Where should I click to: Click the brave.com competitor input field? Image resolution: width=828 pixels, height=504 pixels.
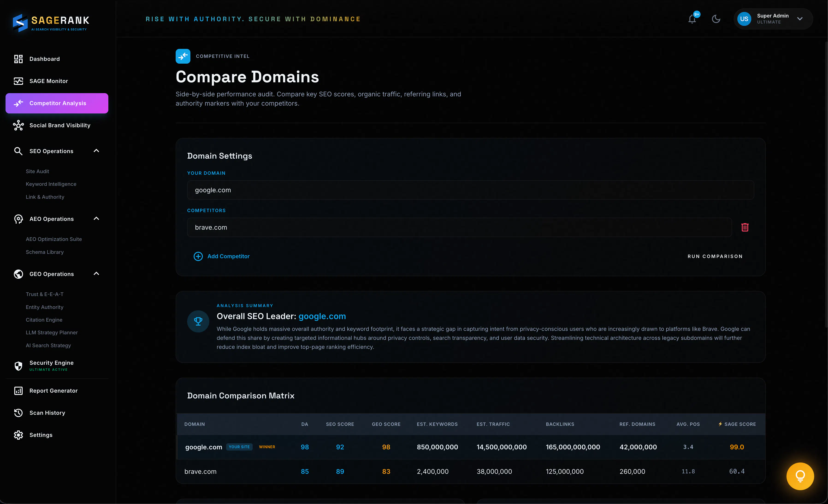coord(459,228)
